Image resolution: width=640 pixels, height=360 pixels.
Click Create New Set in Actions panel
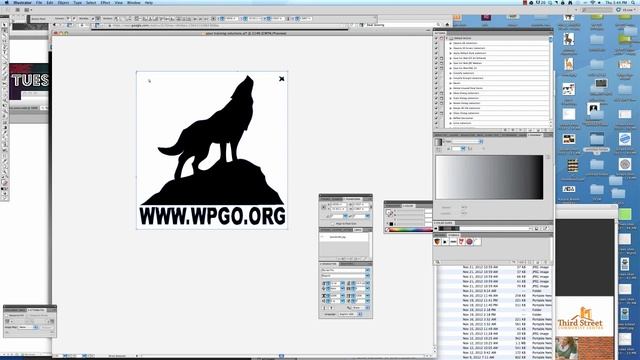tap(529, 130)
